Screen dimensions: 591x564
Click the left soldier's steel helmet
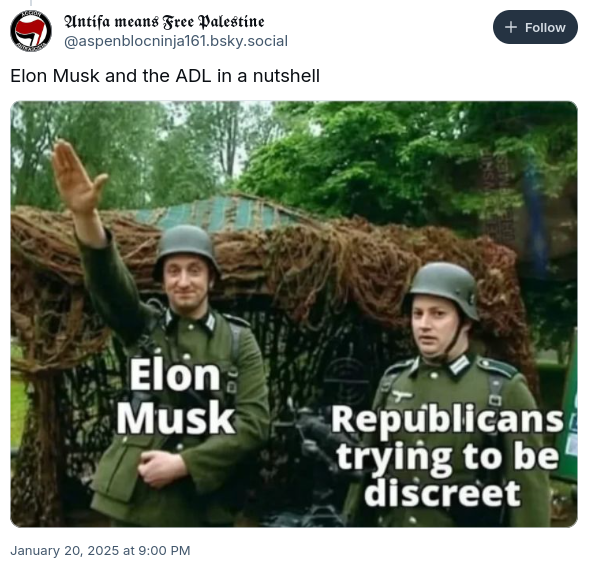pyautogui.click(x=186, y=247)
